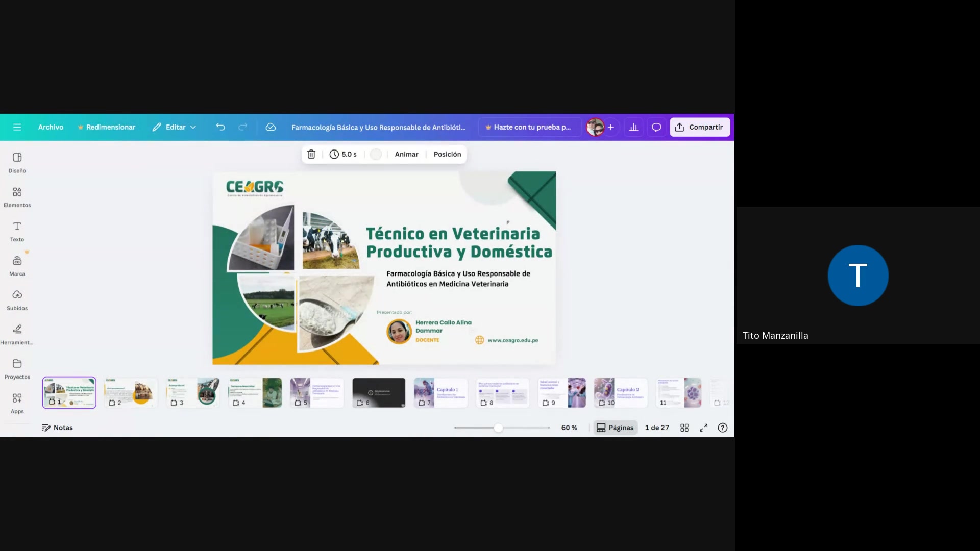Delete page using trash icon
Viewport: 980px width, 551px height.
tap(311, 154)
